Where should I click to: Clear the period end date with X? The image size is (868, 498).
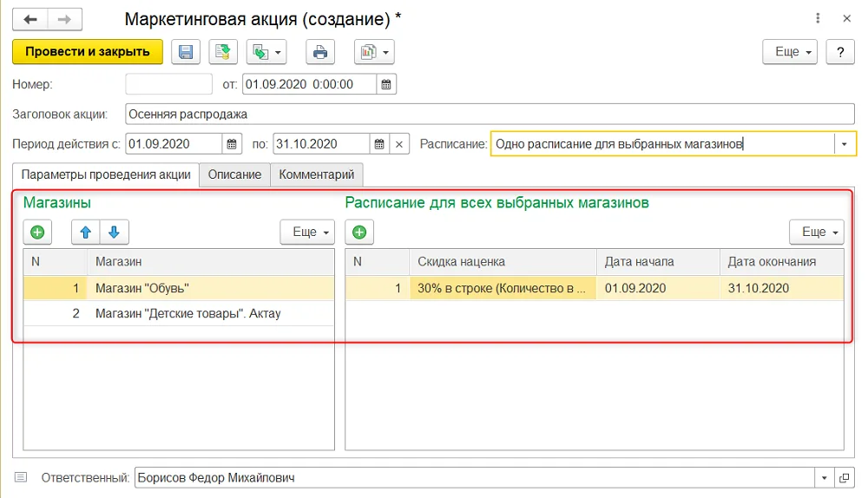click(399, 144)
